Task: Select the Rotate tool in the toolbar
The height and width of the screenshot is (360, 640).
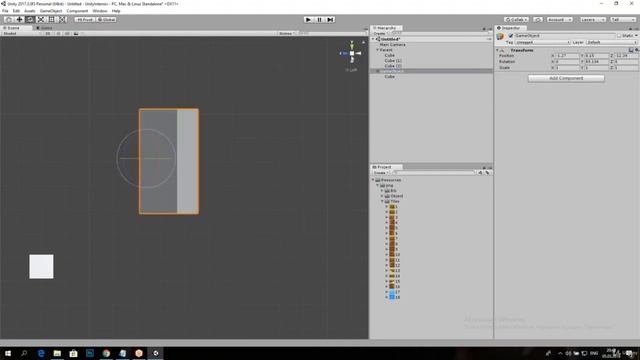Action: (30, 20)
